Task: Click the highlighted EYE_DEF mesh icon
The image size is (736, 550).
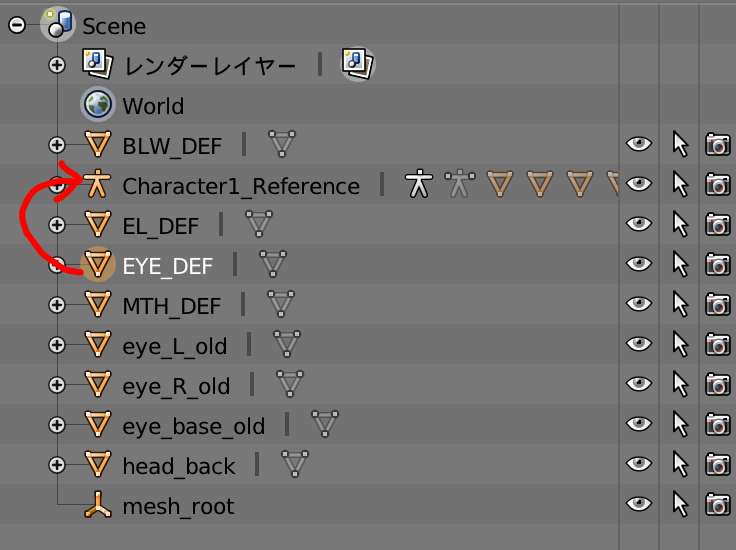Action: point(98,264)
